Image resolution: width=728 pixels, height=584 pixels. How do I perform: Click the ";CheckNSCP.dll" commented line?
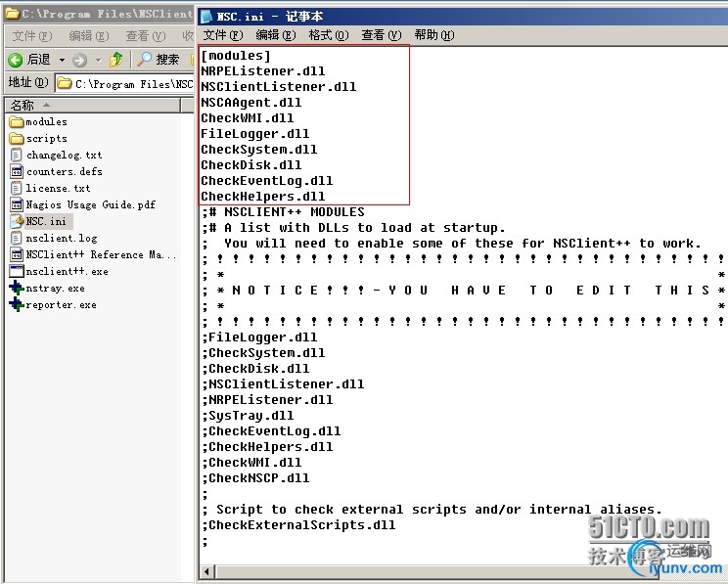click(x=255, y=477)
